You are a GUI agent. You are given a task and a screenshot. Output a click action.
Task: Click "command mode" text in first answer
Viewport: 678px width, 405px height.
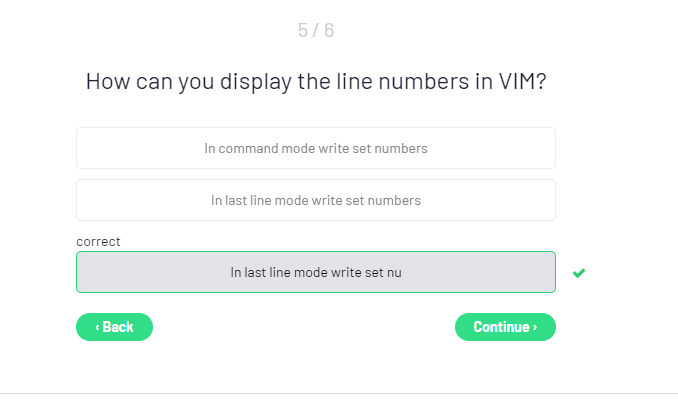(x=258, y=148)
